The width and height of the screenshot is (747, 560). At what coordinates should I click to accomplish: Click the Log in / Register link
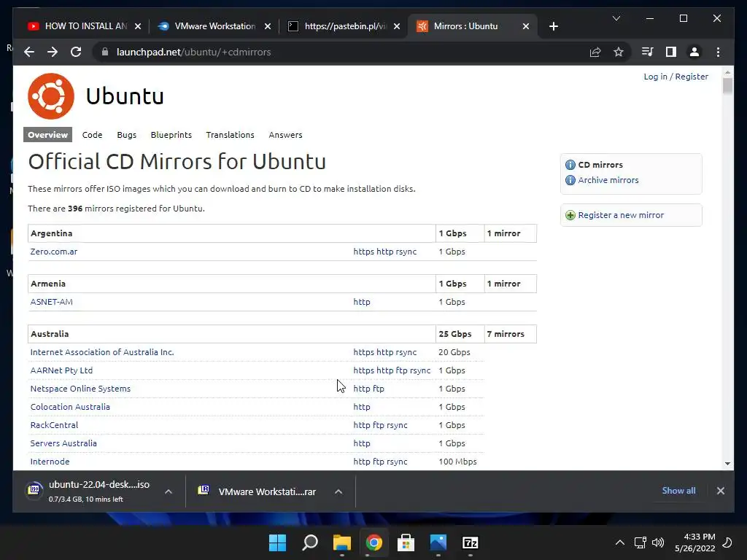tap(676, 77)
